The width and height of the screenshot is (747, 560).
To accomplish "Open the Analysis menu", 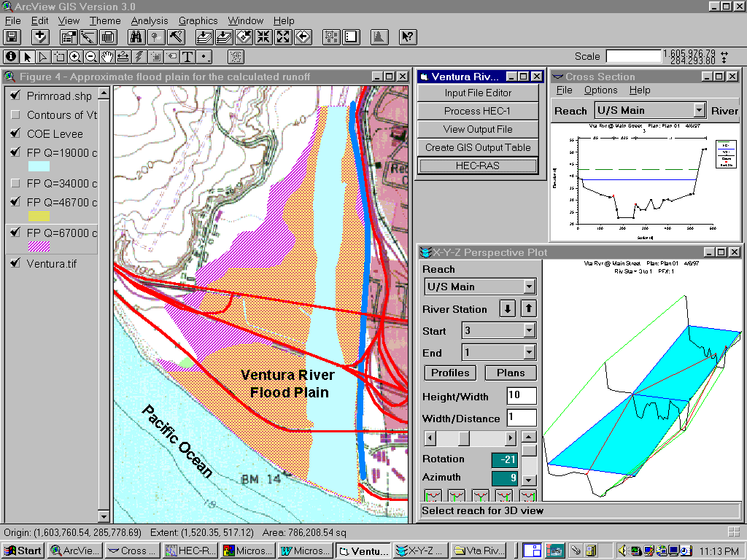I will tap(150, 20).
